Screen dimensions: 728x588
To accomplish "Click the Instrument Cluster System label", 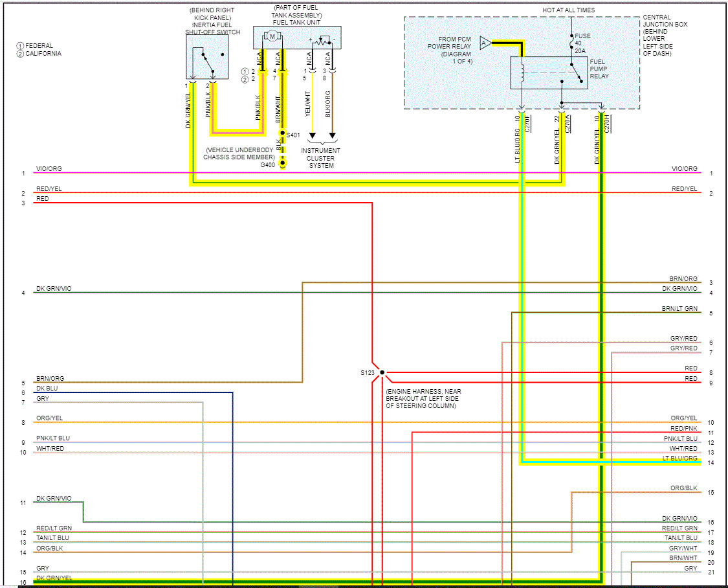I will (321, 158).
